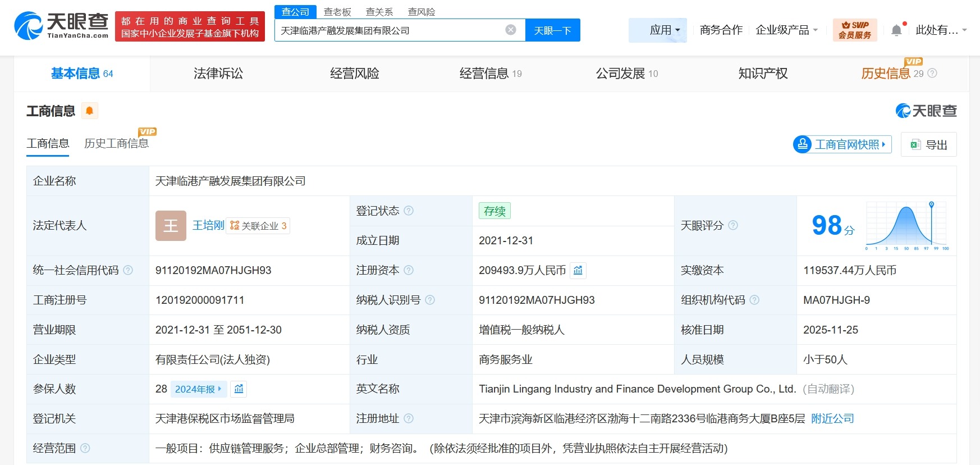The height and width of the screenshot is (465, 980).
Task: Expand the 2024年报 selector
Action: (199, 389)
